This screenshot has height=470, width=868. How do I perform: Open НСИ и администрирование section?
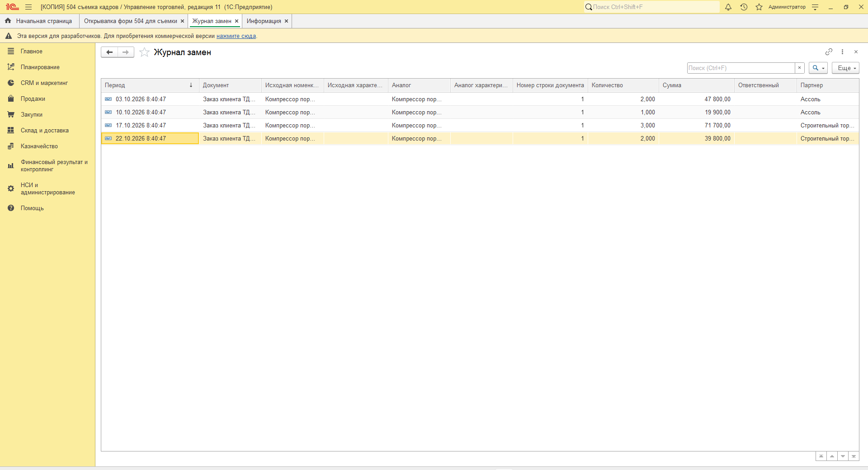[x=47, y=189]
